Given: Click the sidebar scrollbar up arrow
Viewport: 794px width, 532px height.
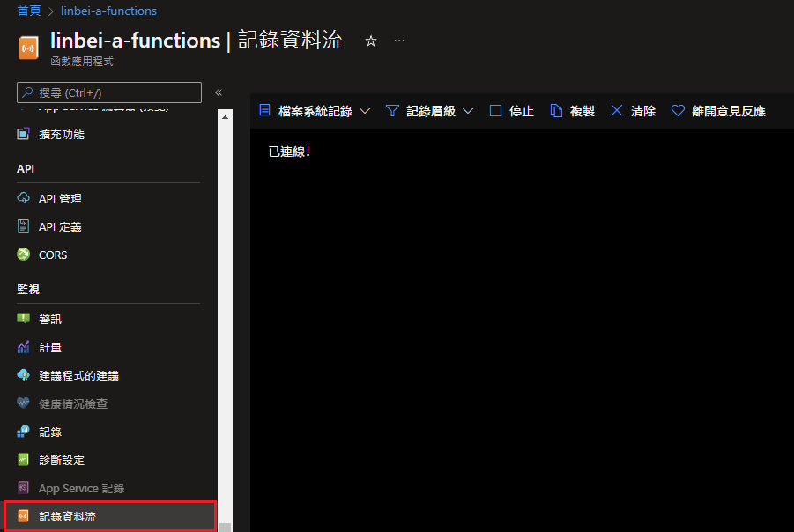Looking at the screenshot, I should pos(225,117).
